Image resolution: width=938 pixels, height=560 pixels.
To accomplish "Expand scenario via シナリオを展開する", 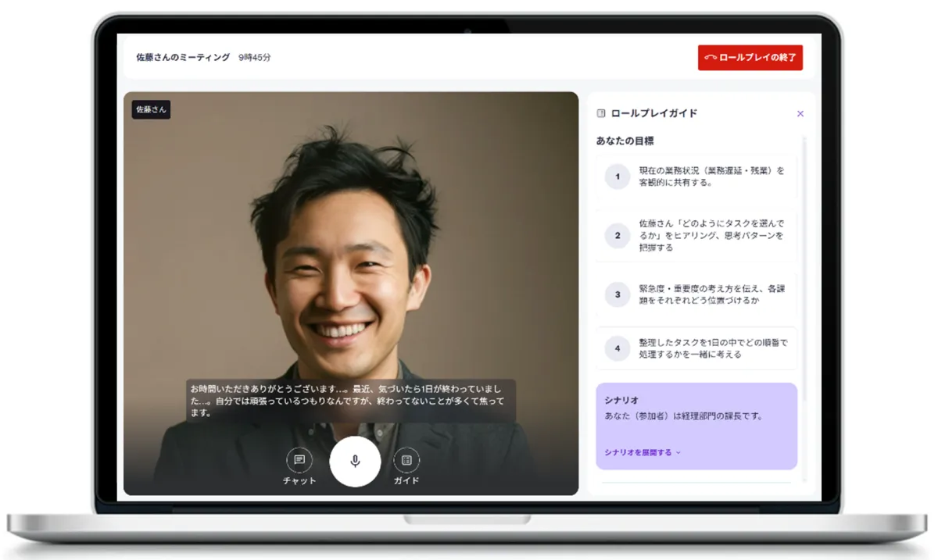I will click(638, 452).
